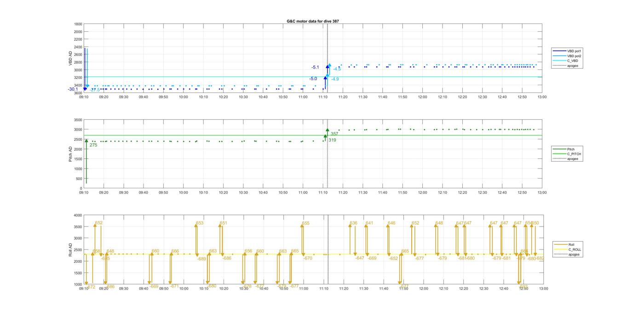Click the '10:00' tick under the Pitch plot
This screenshot has height=319, width=644.
point(183,192)
